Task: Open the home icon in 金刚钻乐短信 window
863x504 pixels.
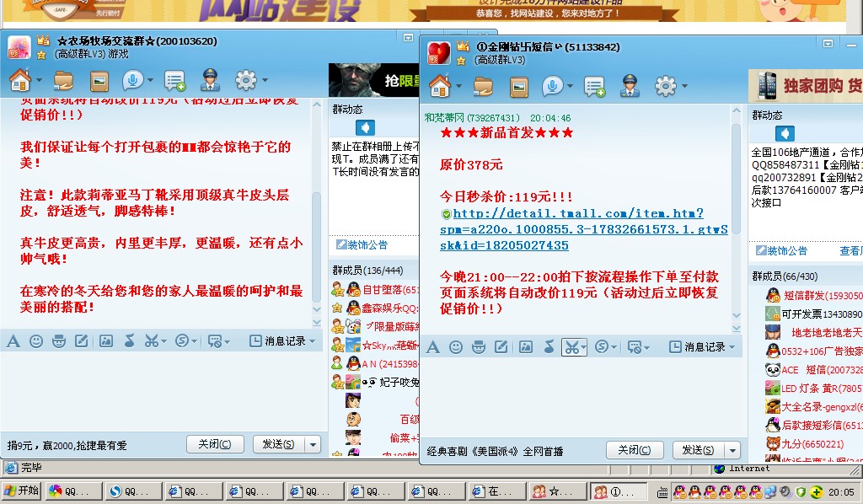Action: click(x=440, y=86)
